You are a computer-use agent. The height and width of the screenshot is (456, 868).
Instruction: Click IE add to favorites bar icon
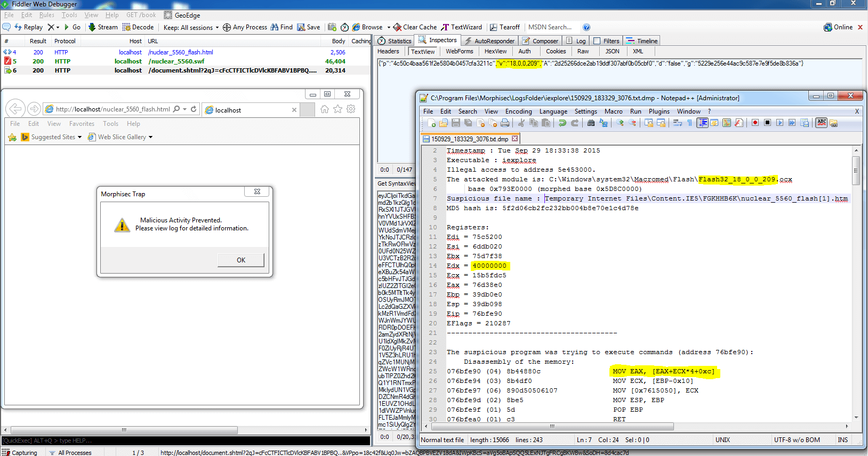pyautogui.click(x=12, y=138)
